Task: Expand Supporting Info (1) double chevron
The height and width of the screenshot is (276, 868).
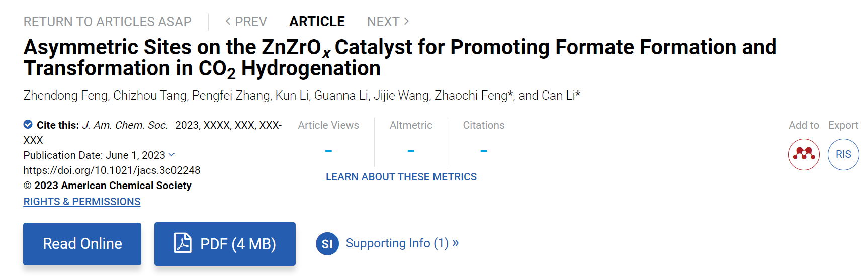Action: click(455, 243)
